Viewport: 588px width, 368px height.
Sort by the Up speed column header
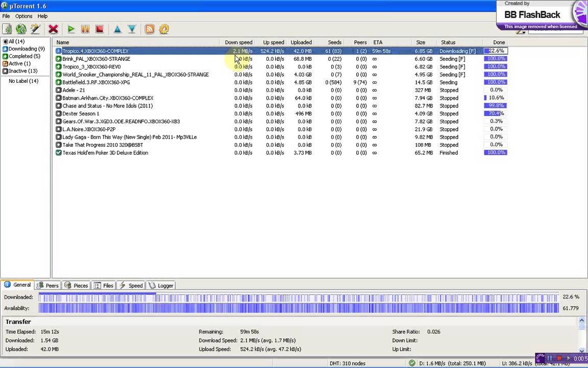(271, 42)
